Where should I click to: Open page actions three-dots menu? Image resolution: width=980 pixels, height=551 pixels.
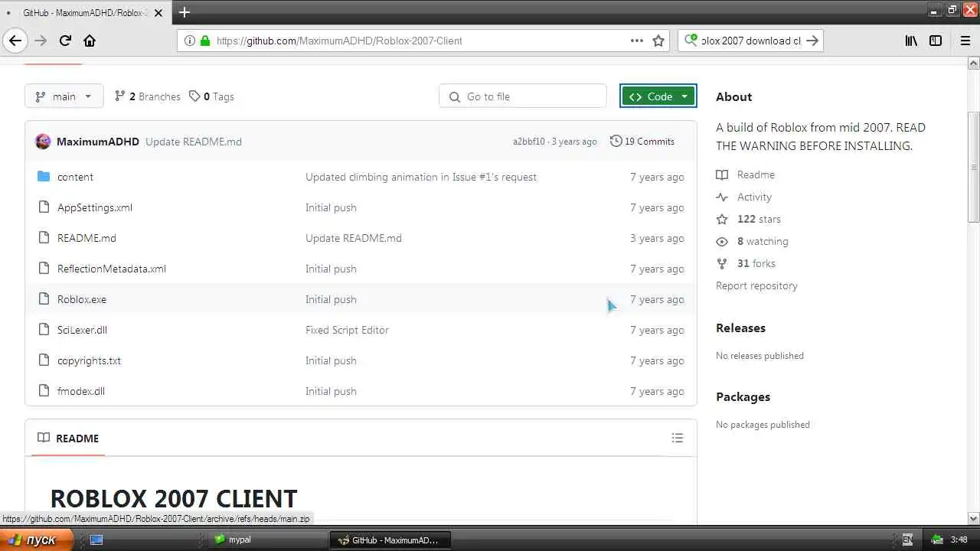pos(637,41)
